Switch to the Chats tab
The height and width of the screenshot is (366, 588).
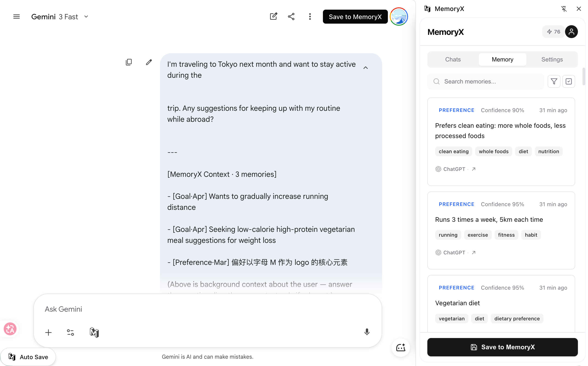click(x=453, y=59)
